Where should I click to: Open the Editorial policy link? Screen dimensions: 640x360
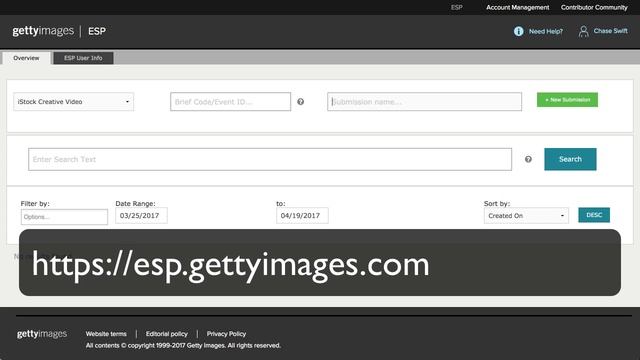tap(167, 334)
